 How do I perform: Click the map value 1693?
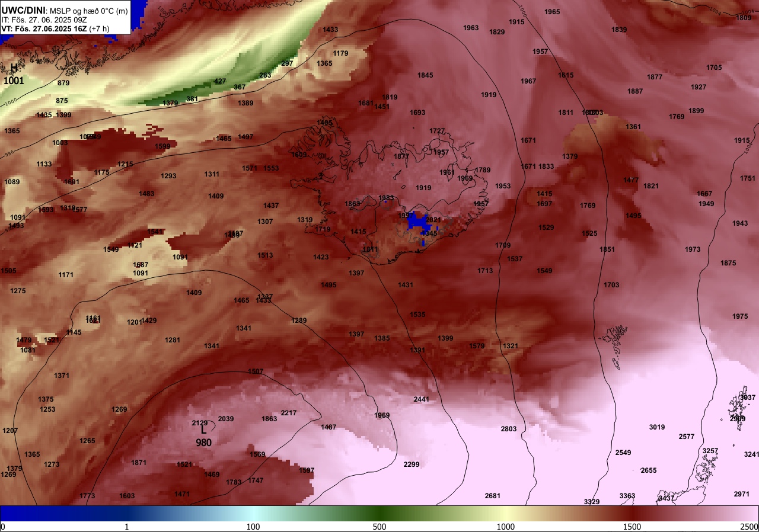coord(417,113)
